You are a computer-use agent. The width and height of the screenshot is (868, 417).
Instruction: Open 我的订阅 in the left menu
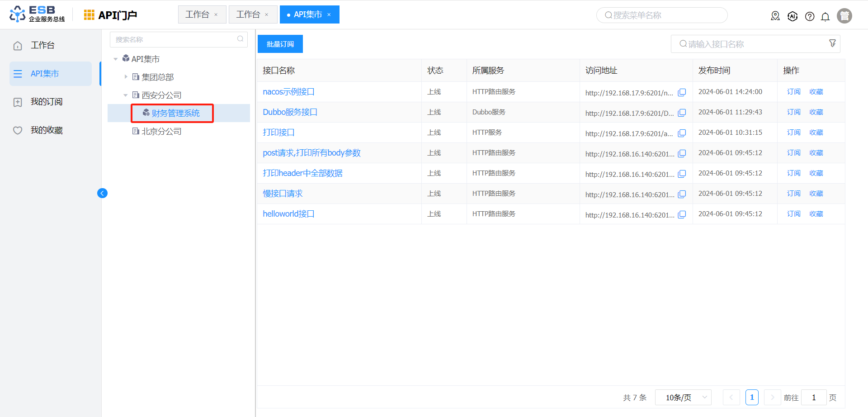pos(46,102)
